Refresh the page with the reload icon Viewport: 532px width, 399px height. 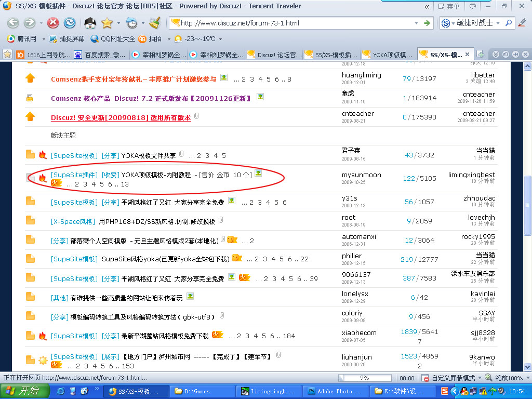(x=70, y=23)
